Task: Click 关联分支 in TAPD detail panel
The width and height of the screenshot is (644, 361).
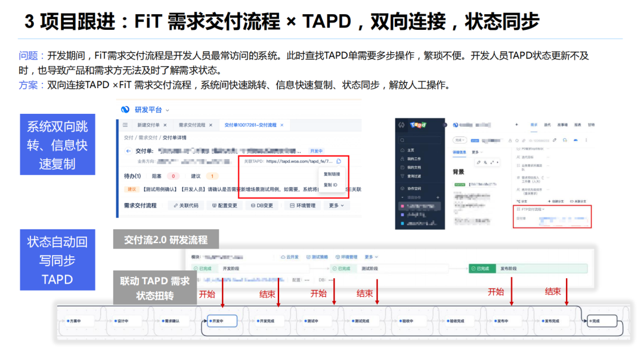Action: pyautogui.click(x=578, y=201)
